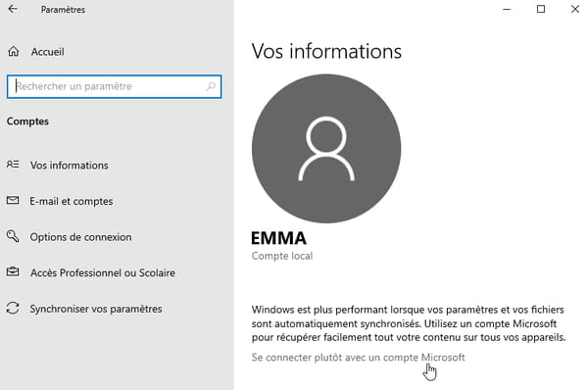
Task: Click the key icon for Options de connexion
Action: click(13, 236)
